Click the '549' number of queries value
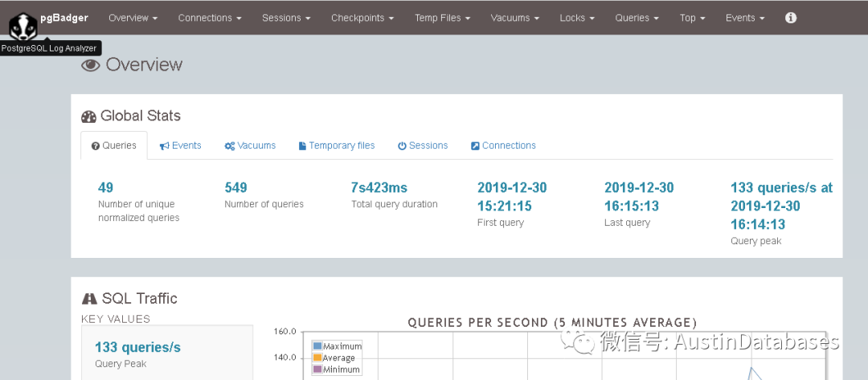 coord(235,187)
